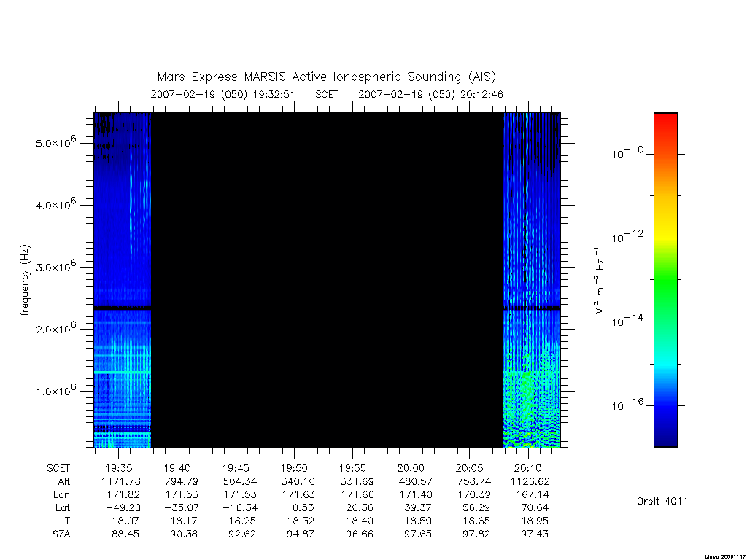Click the right spectrogram data strip
Image resolution: width=747 pixels, height=560 pixels.
(x=532, y=280)
